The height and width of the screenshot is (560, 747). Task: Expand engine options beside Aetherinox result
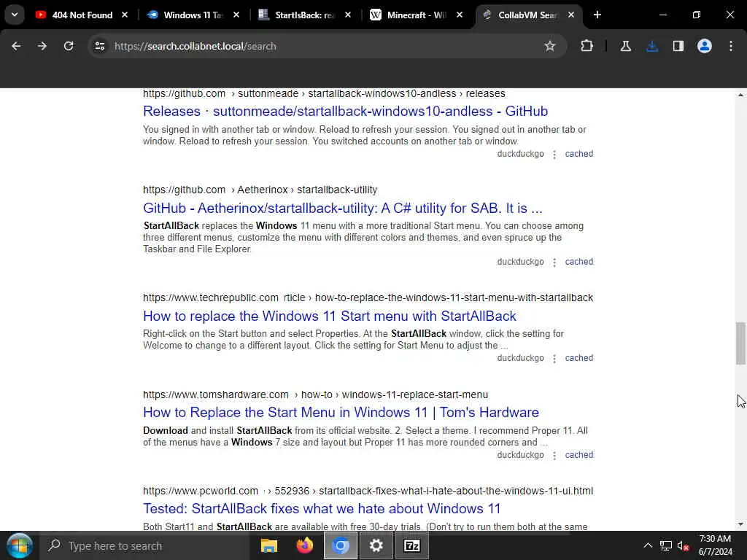point(554,262)
